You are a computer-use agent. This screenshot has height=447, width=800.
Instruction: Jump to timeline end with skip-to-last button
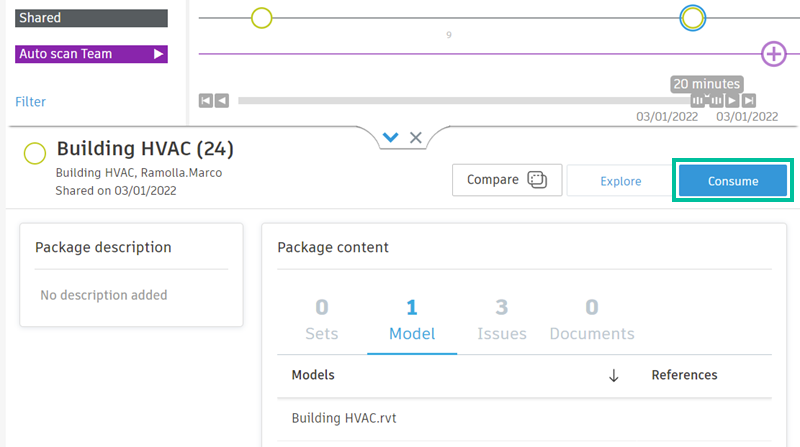tap(748, 100)
